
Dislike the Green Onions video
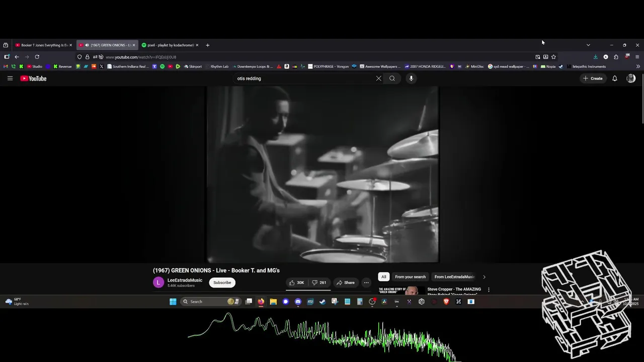pyautogui.click(x=319, y=283)
